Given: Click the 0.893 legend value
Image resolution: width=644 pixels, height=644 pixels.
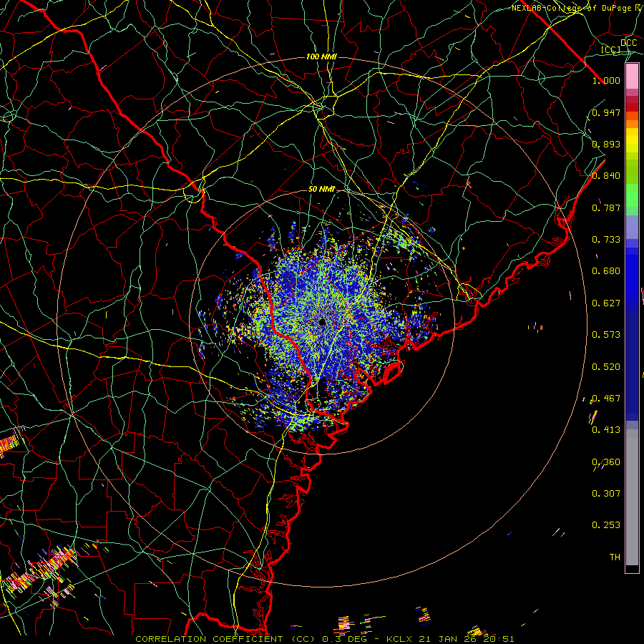Looking at the screenshot, I should pos(606,144).
